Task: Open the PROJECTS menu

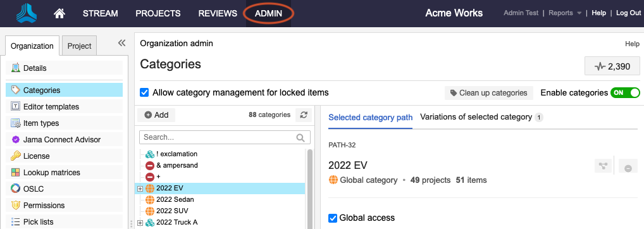Action: point(158,13)
